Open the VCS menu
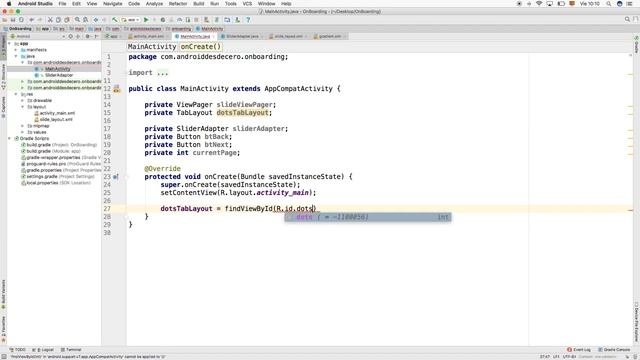The image size is (640, 360). [x=247, y=4]
